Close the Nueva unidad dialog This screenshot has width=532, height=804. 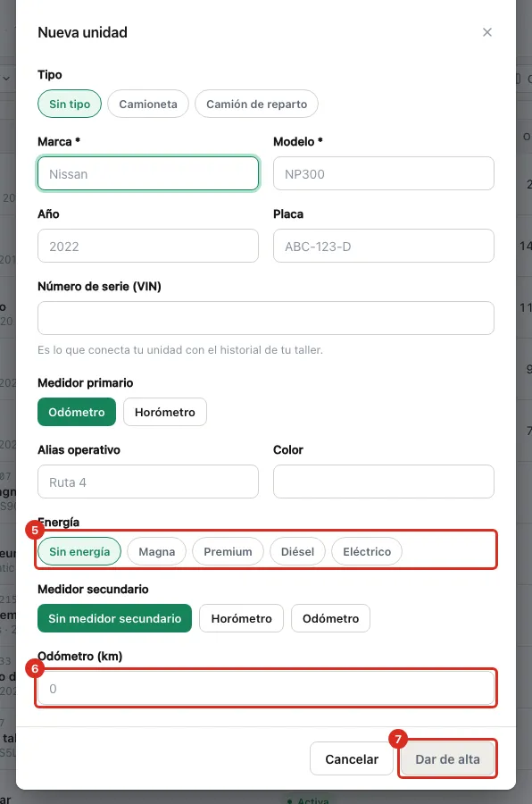click(486, 32)
